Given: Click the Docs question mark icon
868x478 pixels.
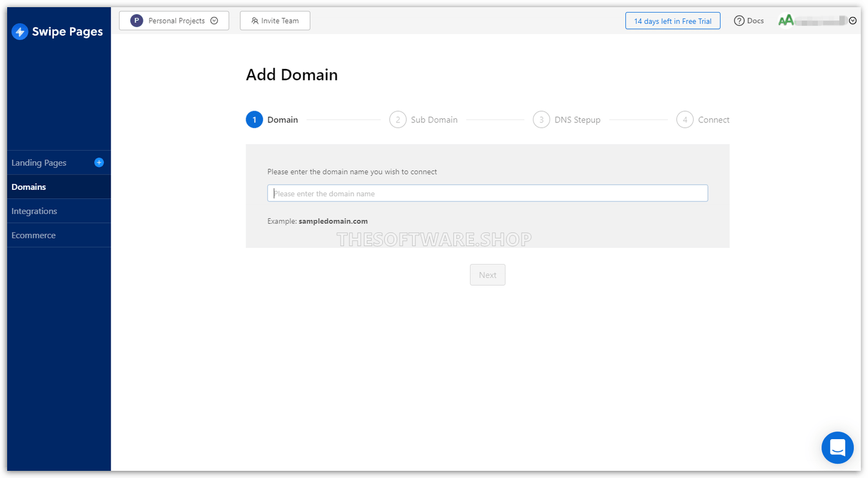Looking at the screenshot, I should point(739,21).
